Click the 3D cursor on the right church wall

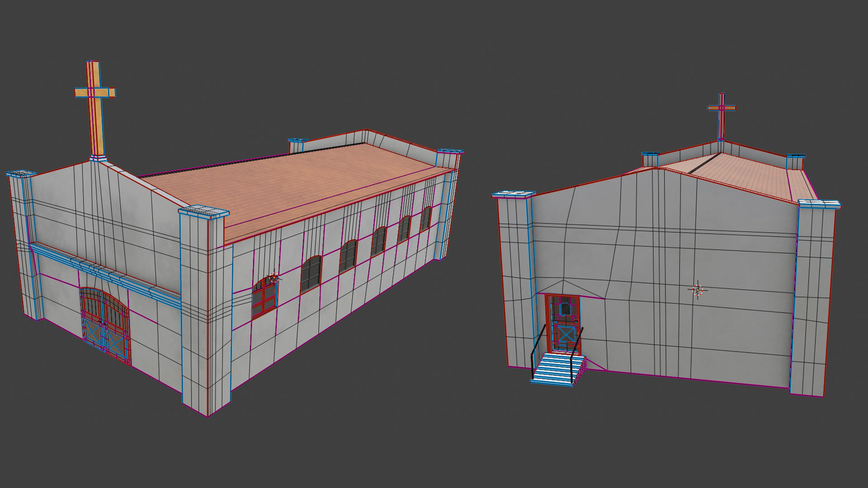(x=698, y=290)
